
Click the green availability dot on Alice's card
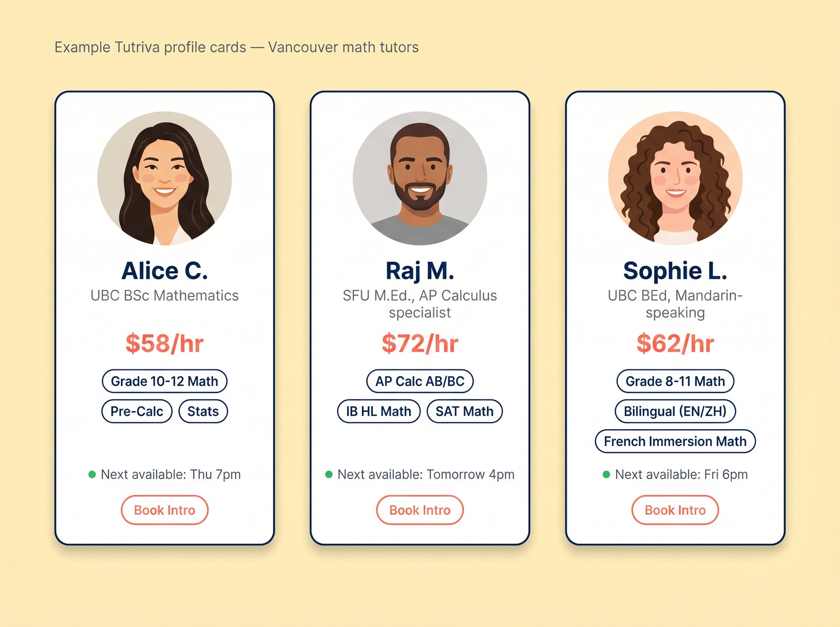click(91, 474)
